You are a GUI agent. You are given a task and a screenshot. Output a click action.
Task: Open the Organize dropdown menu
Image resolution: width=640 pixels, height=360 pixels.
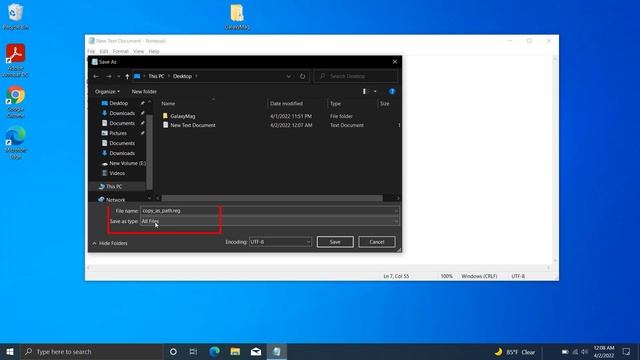(x=107, y=91)
